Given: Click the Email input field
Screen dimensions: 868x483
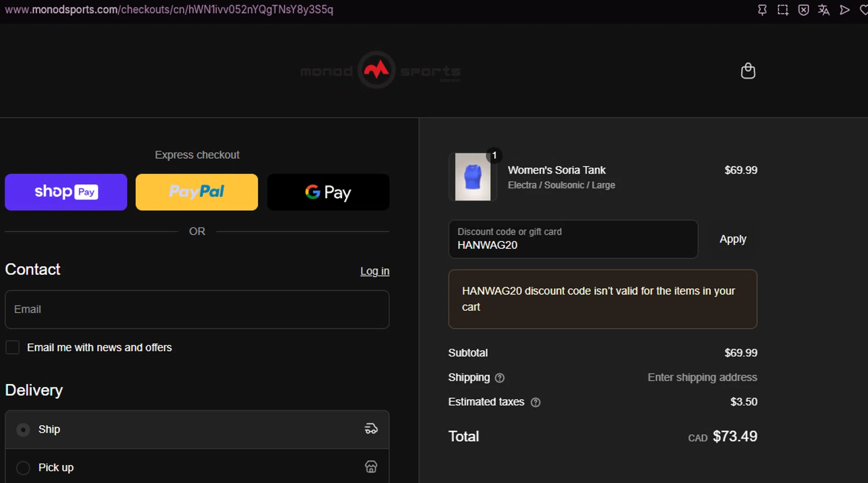Looking at the screenshot, I should tap(197, 309).
